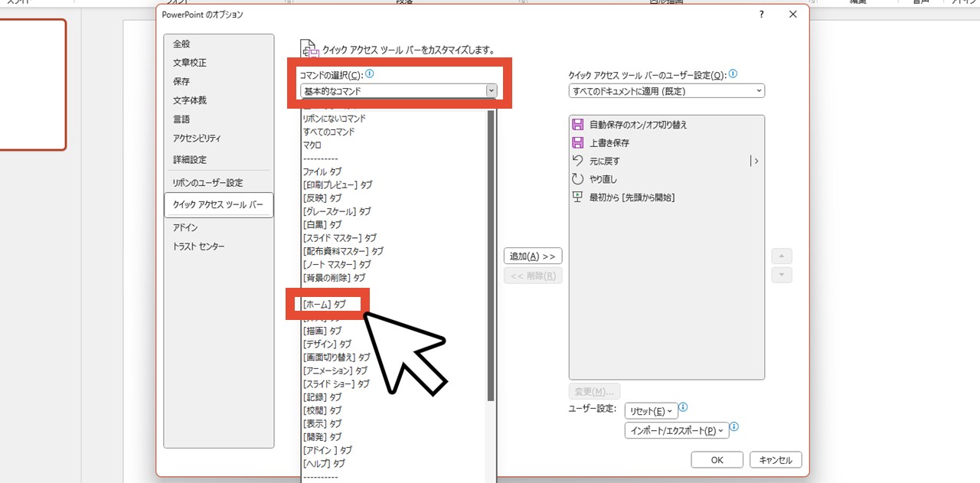Open the リセット dropdown button

pyautogui.click(x=651, y=411)
